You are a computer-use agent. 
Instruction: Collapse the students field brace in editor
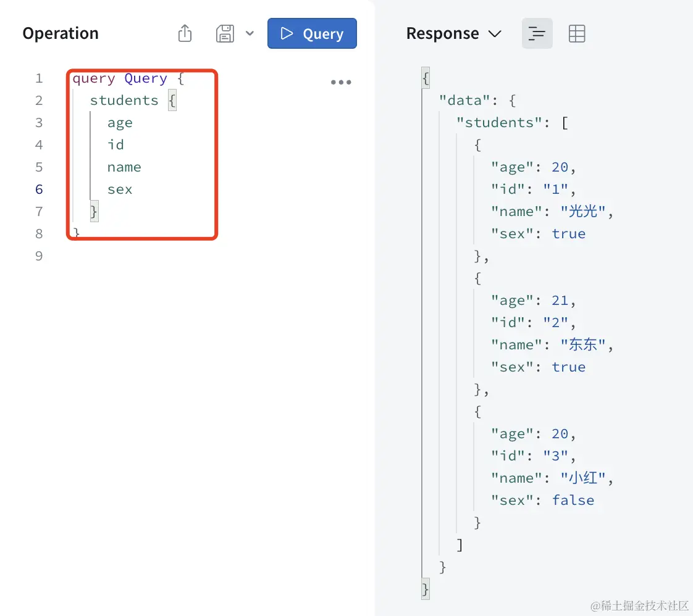point(172,101)
